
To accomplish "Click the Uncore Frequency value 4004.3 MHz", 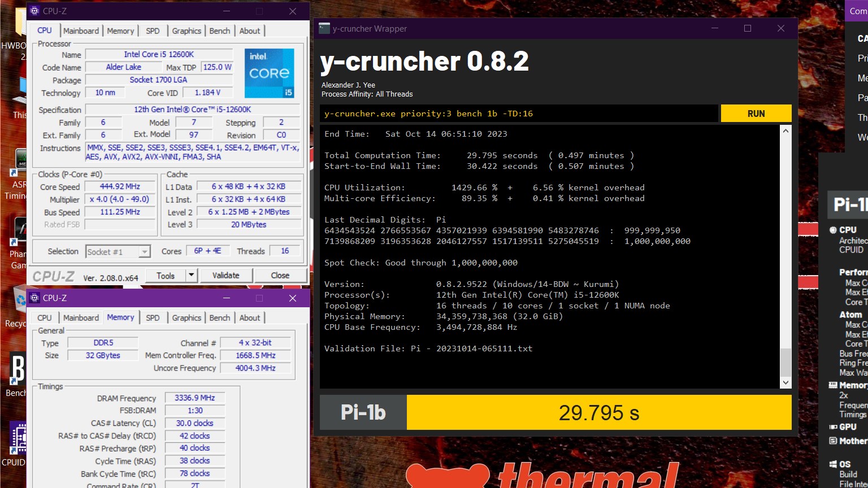I will click(255, 368).
